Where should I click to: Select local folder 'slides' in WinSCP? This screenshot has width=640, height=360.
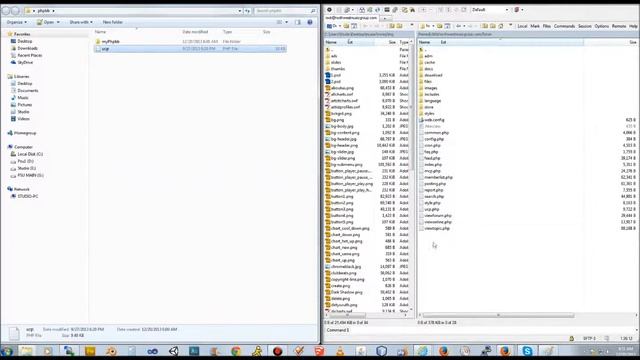tap(336, 62)
